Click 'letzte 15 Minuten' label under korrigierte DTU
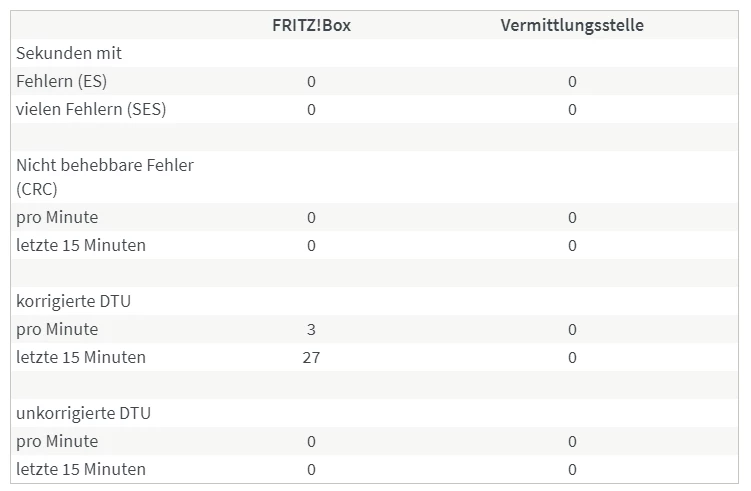 81,357
